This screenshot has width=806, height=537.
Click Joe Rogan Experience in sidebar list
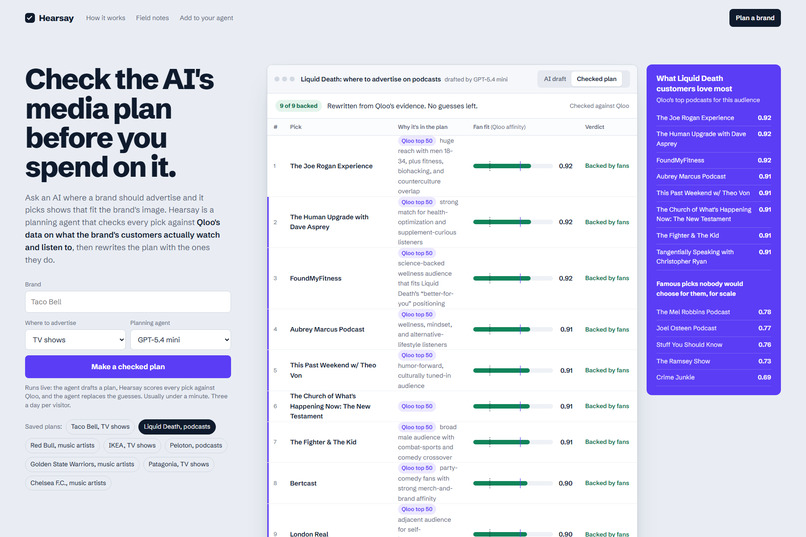[x=713, y=118]
